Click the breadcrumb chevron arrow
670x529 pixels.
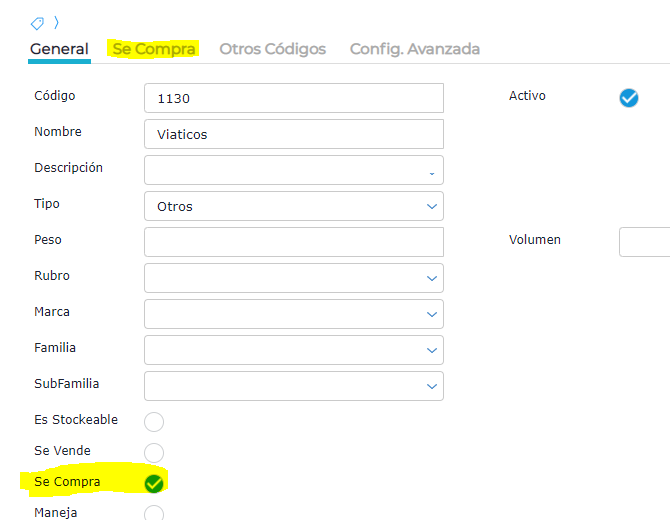[x=56, y=22]
